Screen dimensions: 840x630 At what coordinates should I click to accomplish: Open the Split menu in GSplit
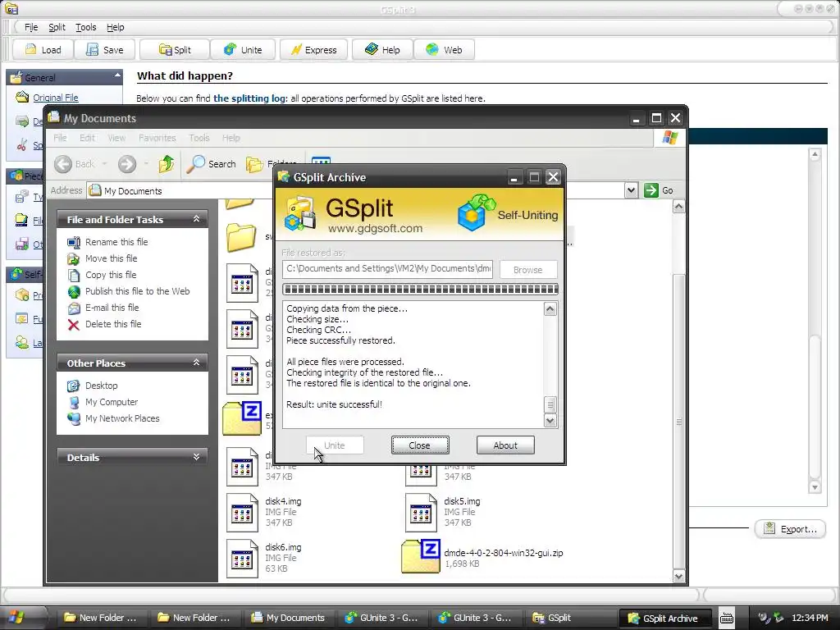click(x=57, y=27)
